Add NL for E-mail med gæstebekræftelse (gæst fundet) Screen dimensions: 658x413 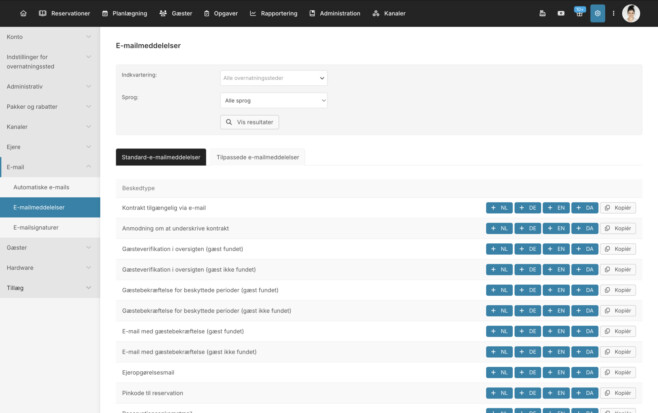[499, 331]
